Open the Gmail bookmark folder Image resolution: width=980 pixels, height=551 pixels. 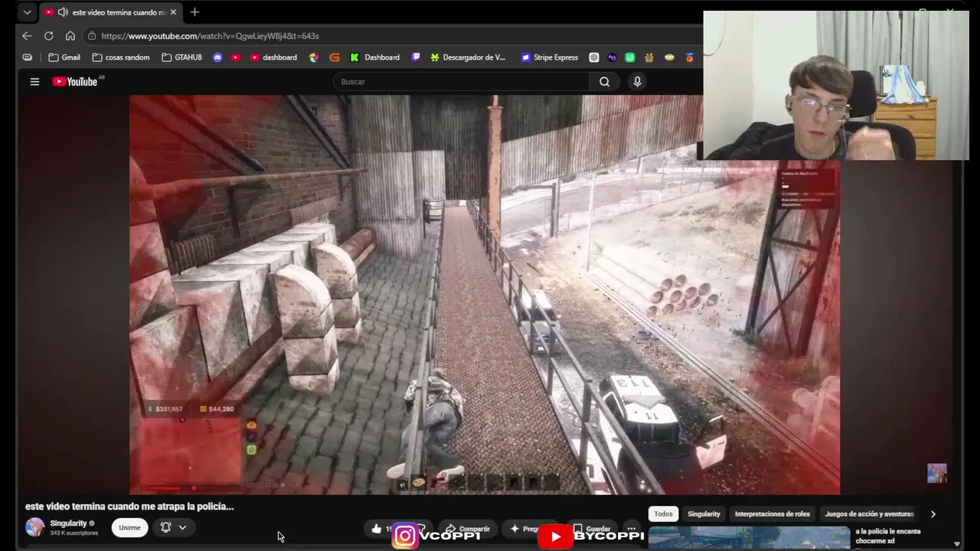pyautogui.click(x=64, y=57)
